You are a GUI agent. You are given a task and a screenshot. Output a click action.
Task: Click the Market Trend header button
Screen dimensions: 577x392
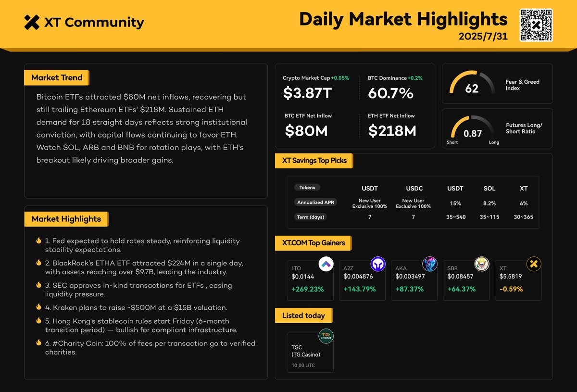click(x=56, y=77)
